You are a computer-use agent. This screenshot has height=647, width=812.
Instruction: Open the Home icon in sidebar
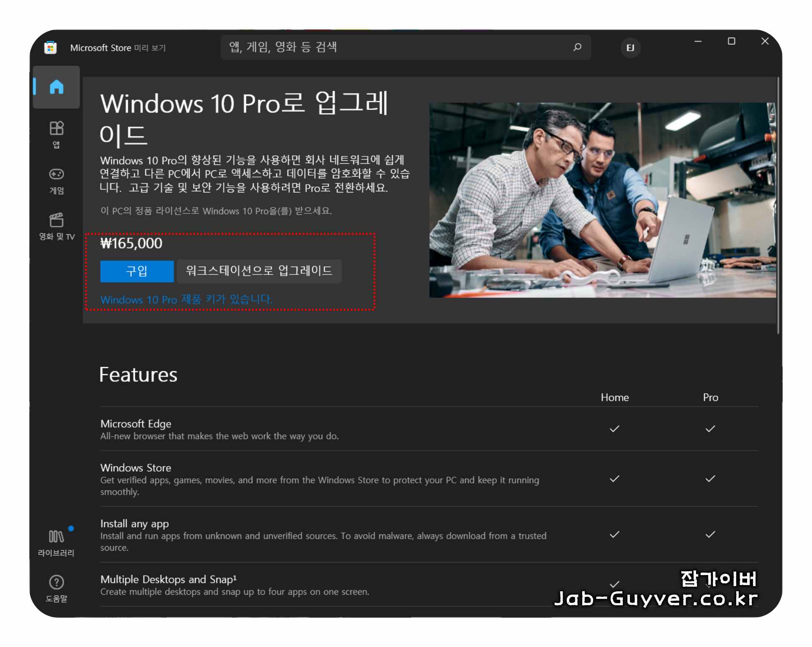(57, 87)
